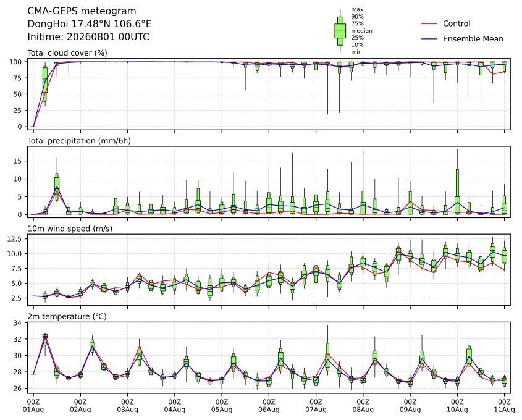Click the "90%" legend label

coord(357,17)
